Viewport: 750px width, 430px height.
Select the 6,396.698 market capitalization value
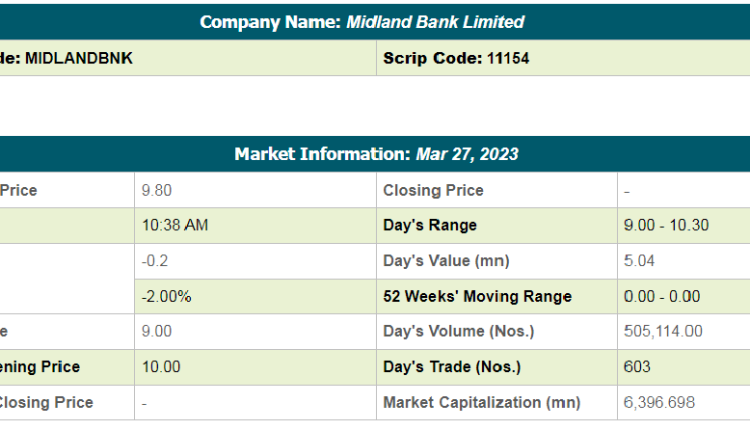click(x=658, y=402)
